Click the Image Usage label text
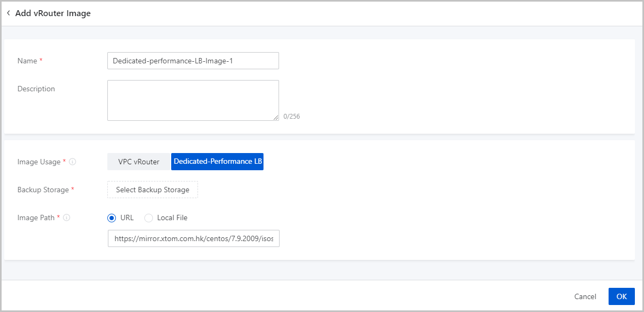The height and width of the screenshot is (312, 644). [39, 162]
